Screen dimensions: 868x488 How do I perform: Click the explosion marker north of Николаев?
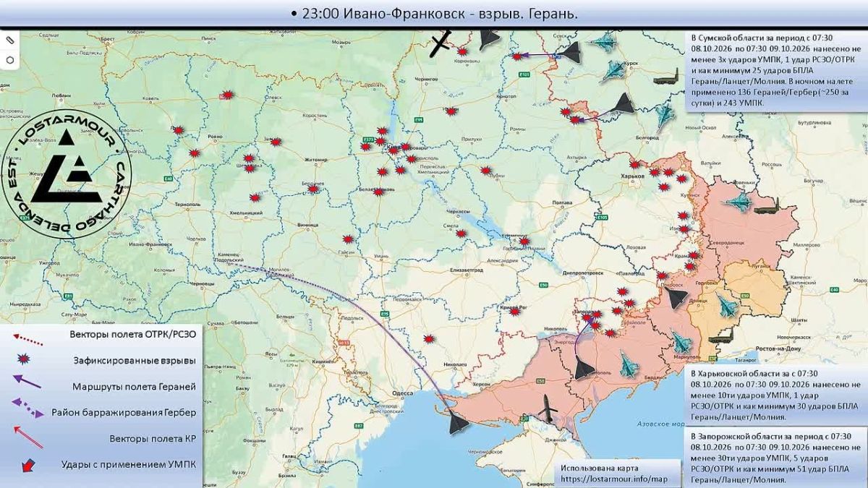(429, 340)
